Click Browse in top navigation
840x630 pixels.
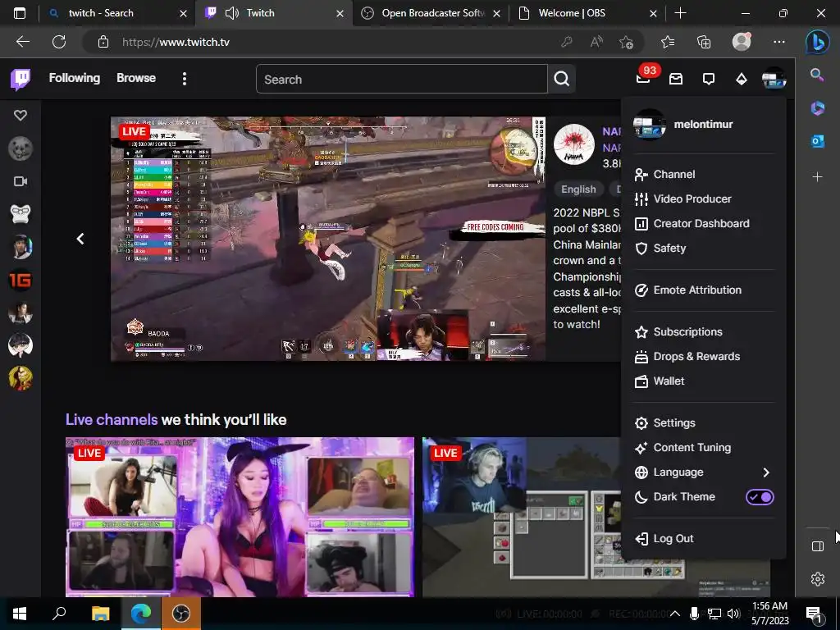click(x=136, y=78)
